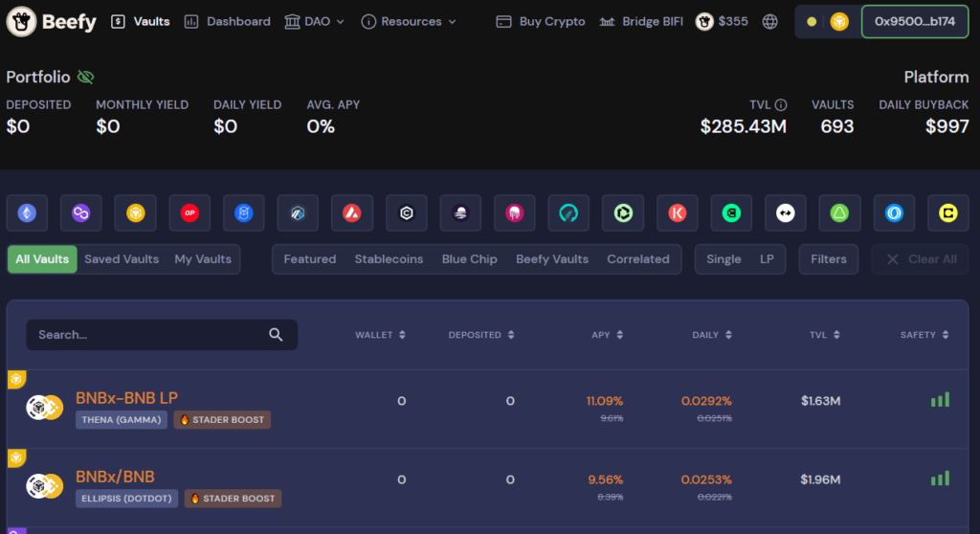Click the globe language icon
This screenshot has height=534, width=980.
(769, 21)
